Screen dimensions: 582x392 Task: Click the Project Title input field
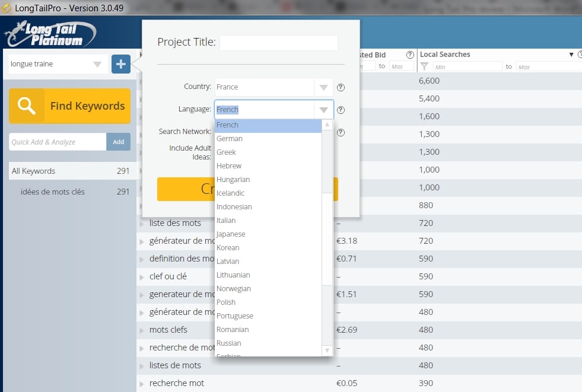(x=279, y=43)
